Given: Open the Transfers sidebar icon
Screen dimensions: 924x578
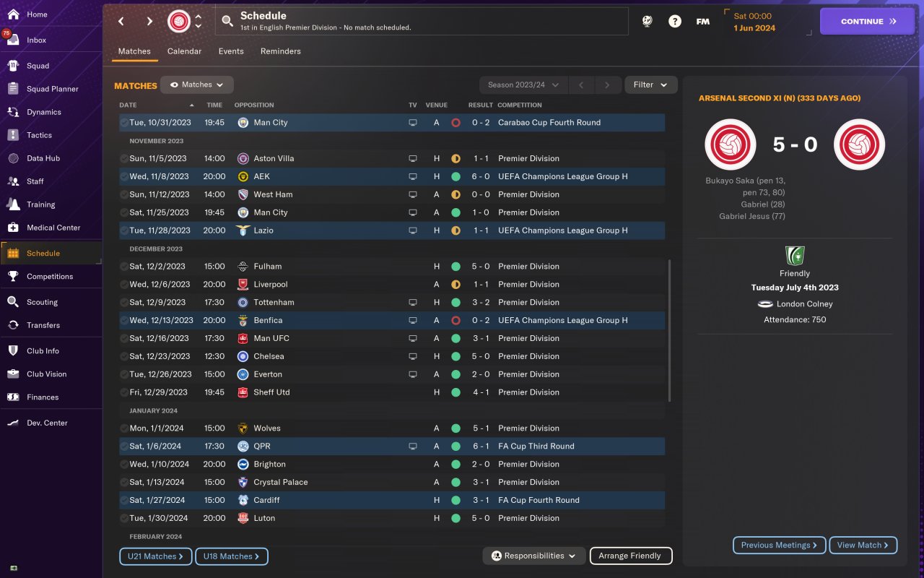Looking at the screenshot, I should 13,325.
